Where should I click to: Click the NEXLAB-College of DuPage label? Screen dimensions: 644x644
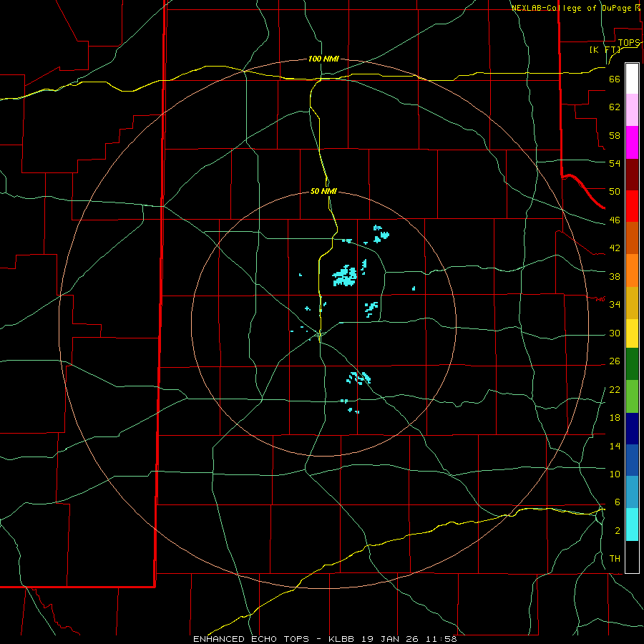point(576,7)
